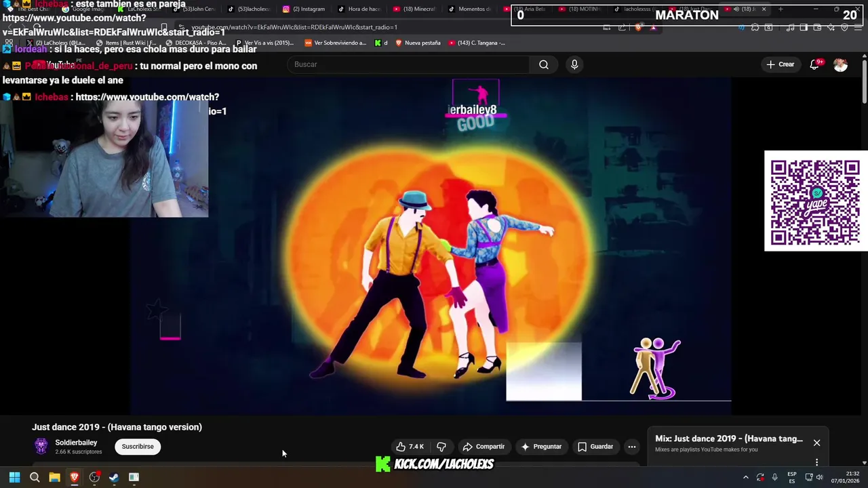Show hidden system tray icons chevron
This screenshot has height=488, width=868.
pyautogui.click(x=746, y=477)
